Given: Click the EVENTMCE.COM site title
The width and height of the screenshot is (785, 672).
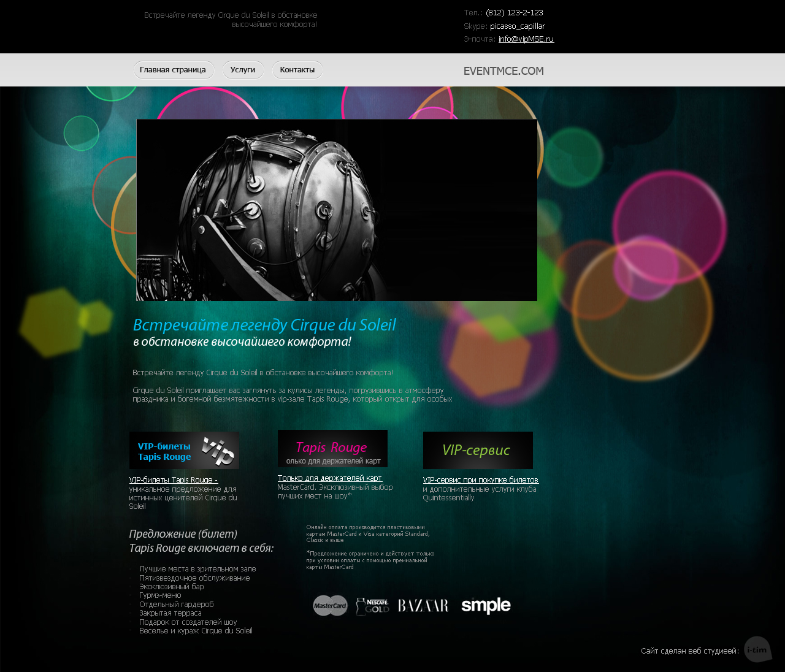Looking at the screenshot, I should [504, 71].
